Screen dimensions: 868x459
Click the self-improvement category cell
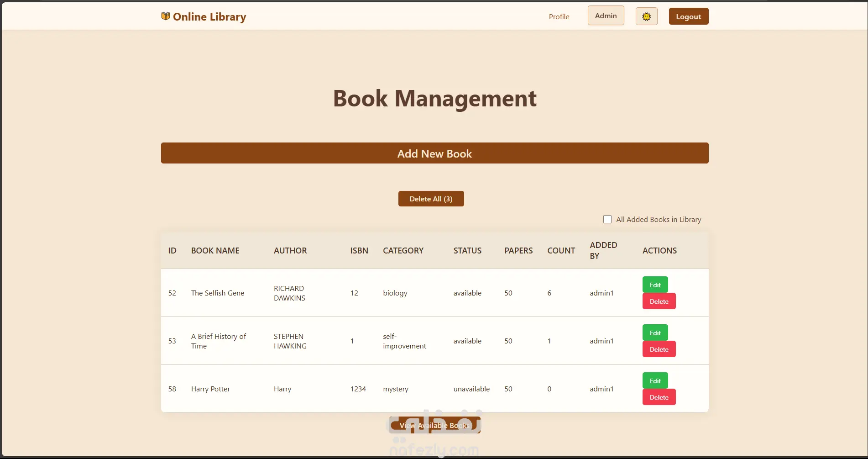[404, 341]
